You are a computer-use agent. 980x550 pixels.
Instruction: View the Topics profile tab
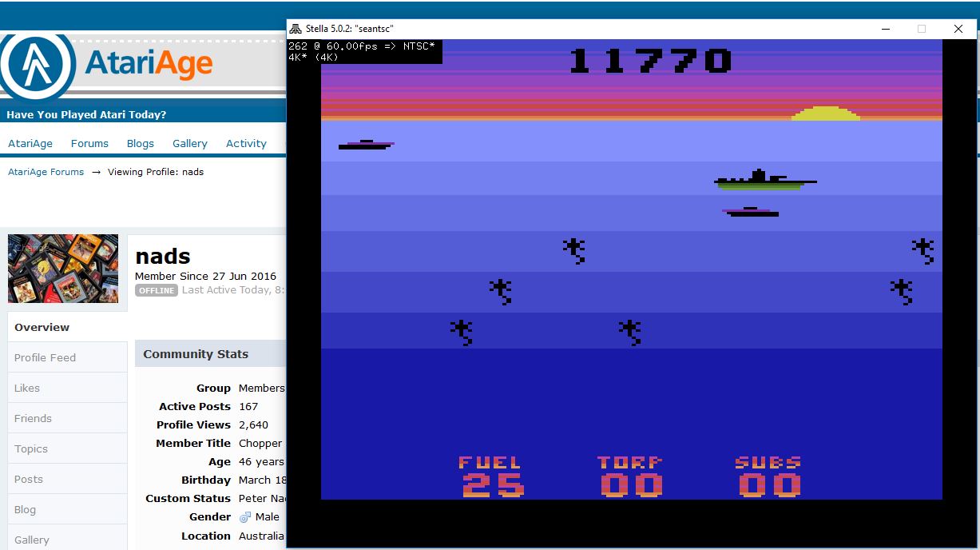click(x=31, y=448)
